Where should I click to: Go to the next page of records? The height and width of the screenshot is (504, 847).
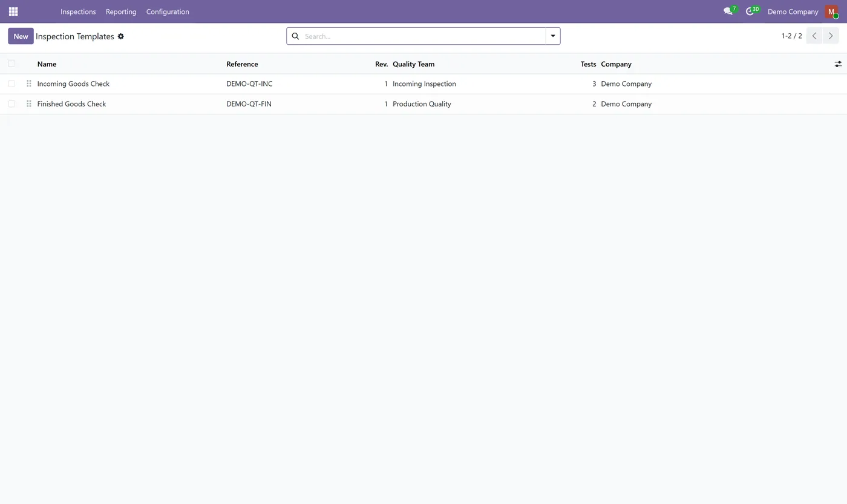[x=831, y=36]
